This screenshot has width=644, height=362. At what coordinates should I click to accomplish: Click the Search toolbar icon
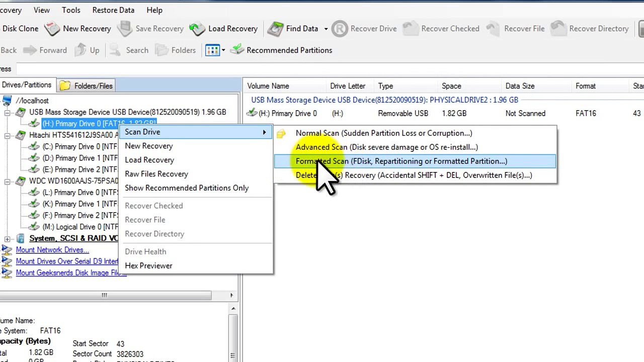tap(115, 50)
